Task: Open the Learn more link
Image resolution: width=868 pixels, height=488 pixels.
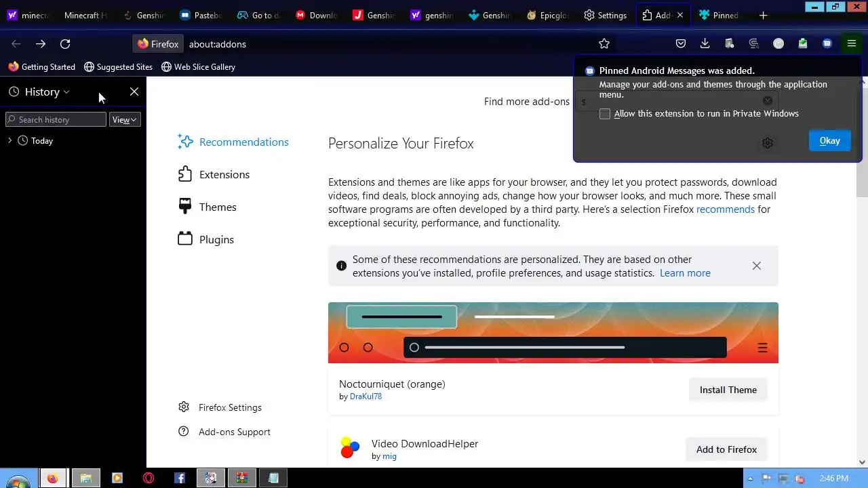Action: (685, 272)
